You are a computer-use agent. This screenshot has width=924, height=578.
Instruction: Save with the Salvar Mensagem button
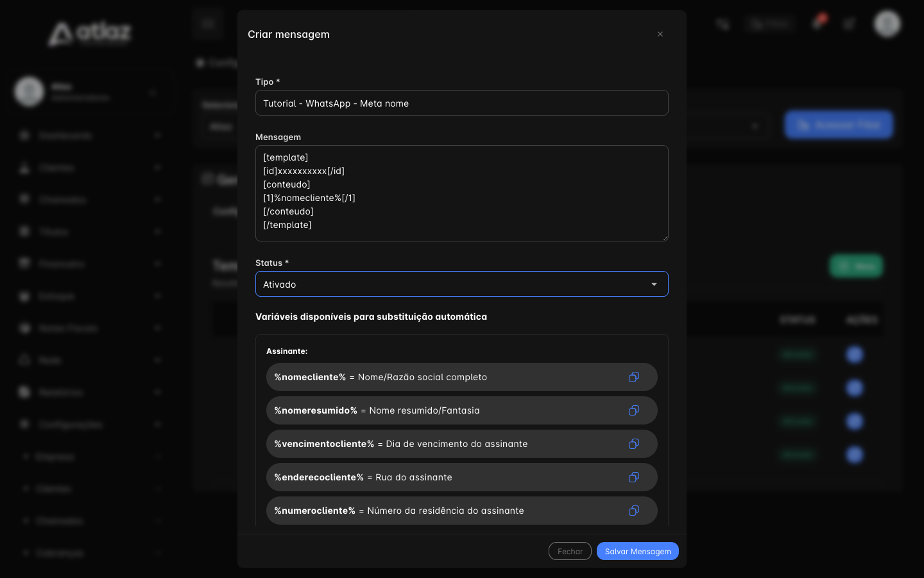[638, 551]
